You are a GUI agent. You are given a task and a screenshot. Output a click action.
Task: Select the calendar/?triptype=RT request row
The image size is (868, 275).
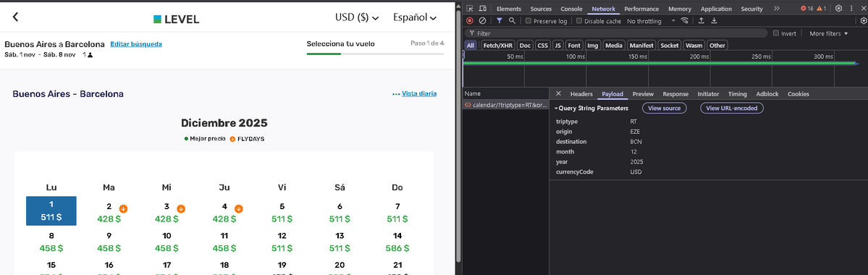point(505,105)
